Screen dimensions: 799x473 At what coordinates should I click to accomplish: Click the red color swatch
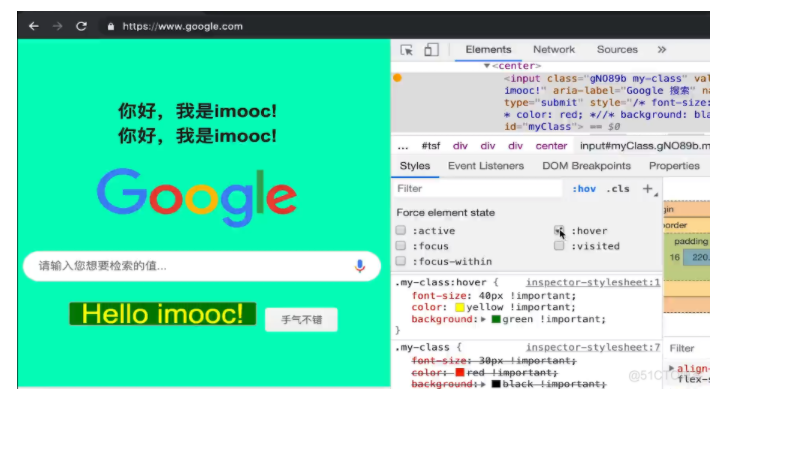pos(460,373)
